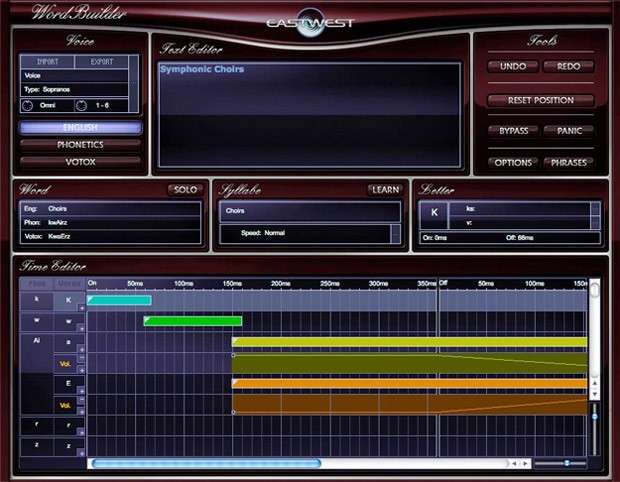This screenshot has width=620, height=482.
Task: Click the brown volume envelope region
Action: (410, 405)
